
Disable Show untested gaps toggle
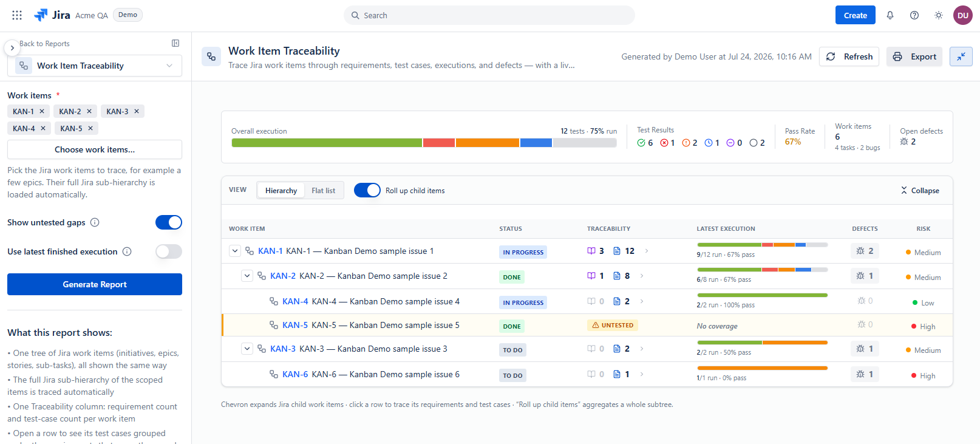[x=169, y=222]
